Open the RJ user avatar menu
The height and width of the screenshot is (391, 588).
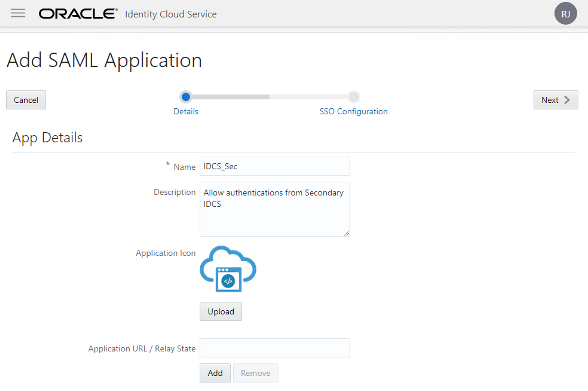(566, 13)
